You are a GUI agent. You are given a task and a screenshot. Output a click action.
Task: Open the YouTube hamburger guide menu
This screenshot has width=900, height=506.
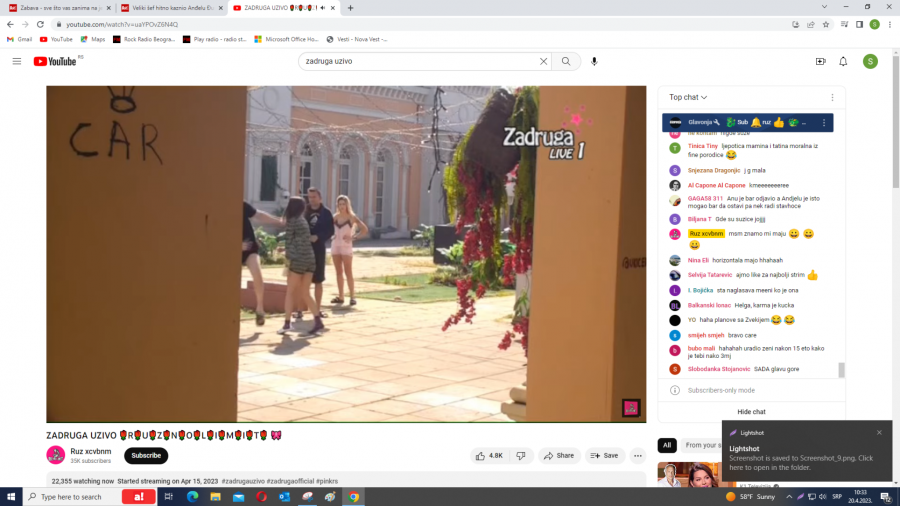tap(16, 61)
